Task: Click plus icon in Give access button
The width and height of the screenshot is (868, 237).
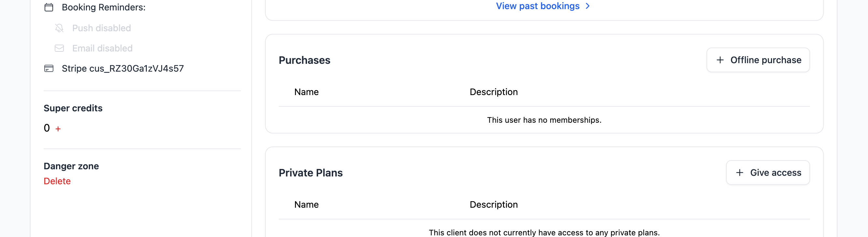Action: (x=740, y=173)
